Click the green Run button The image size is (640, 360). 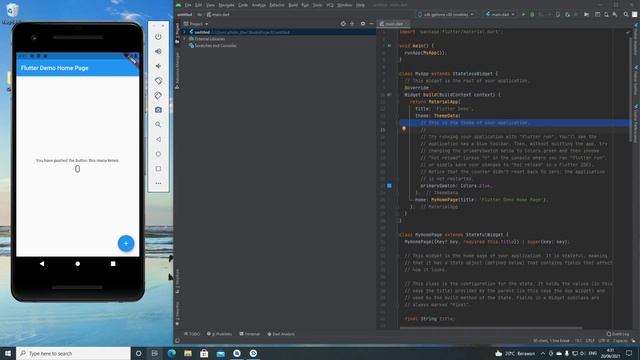point(523,15)
